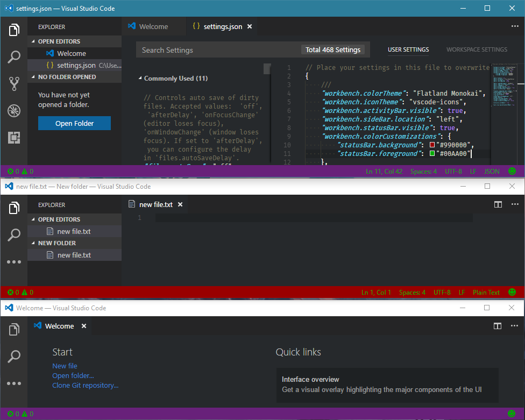Viewport: 525px width, 420px height.
Task: Open Debug view in settings.json window
Action: [14, 111]
